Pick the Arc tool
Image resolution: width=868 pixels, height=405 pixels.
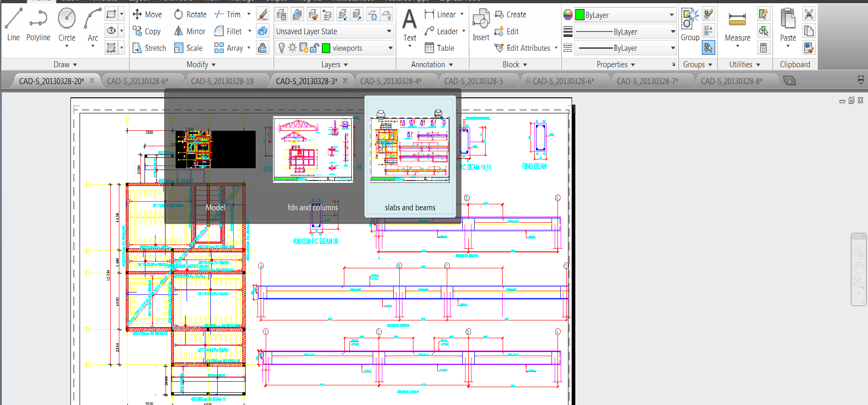93,27
